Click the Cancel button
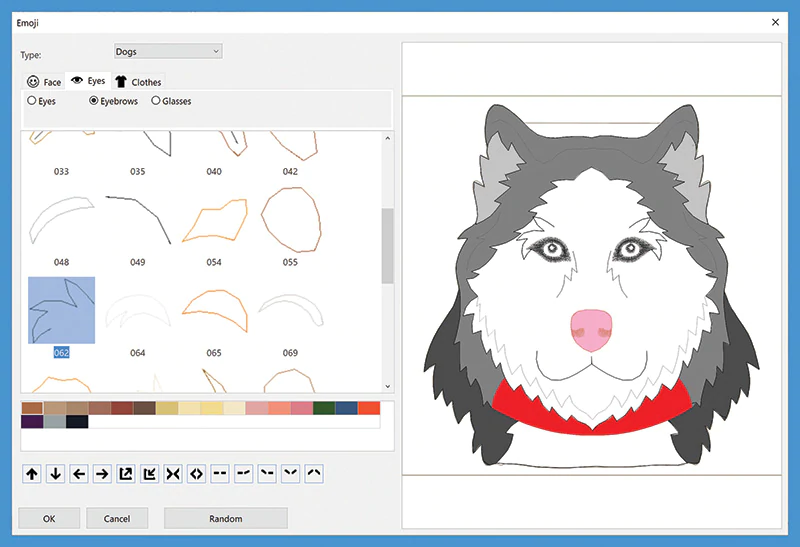 click(117, 518)
